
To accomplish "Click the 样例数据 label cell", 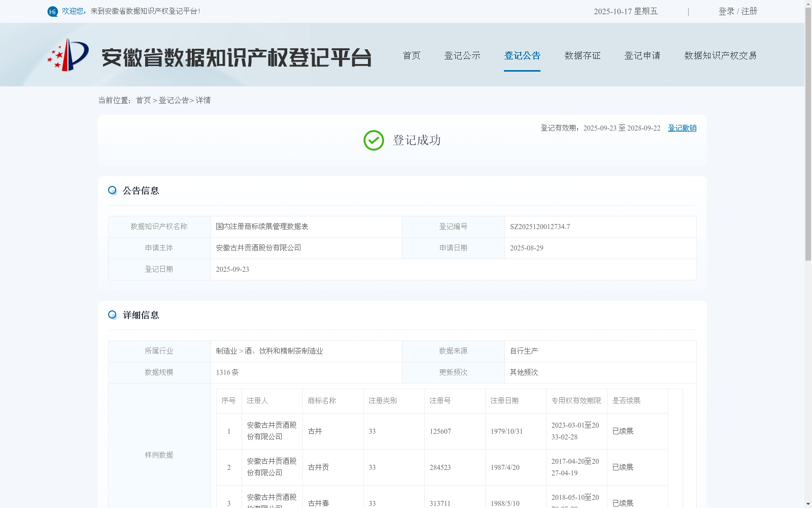I will [159, 455].
